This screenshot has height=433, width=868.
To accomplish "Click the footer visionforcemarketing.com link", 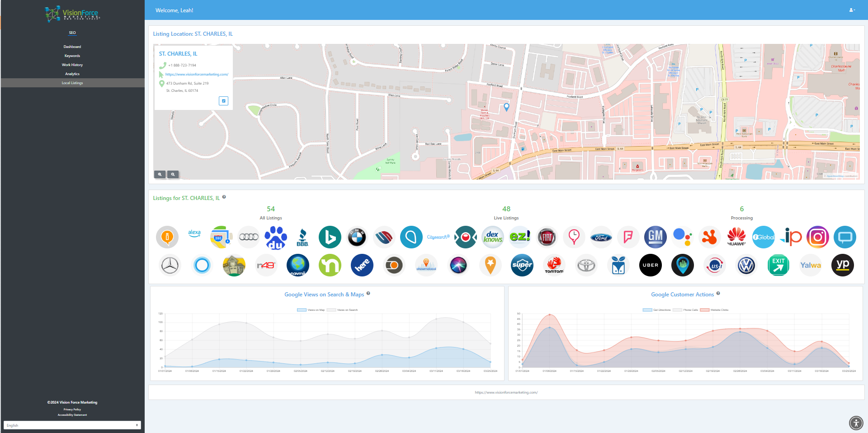I will [x=506, y=392].
